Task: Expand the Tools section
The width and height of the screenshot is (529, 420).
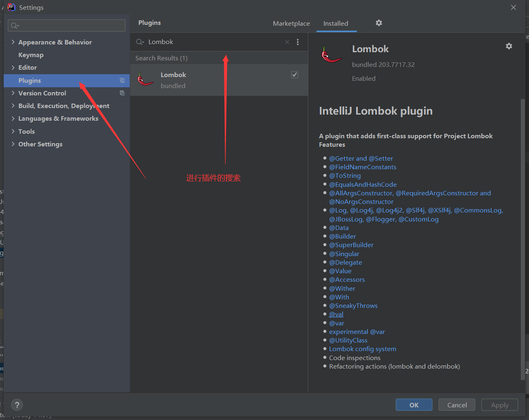Action: point(13,131)
